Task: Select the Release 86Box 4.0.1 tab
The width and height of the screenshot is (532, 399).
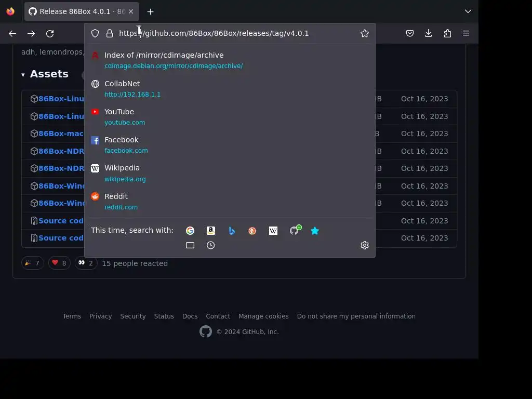Action: [82, 11]
